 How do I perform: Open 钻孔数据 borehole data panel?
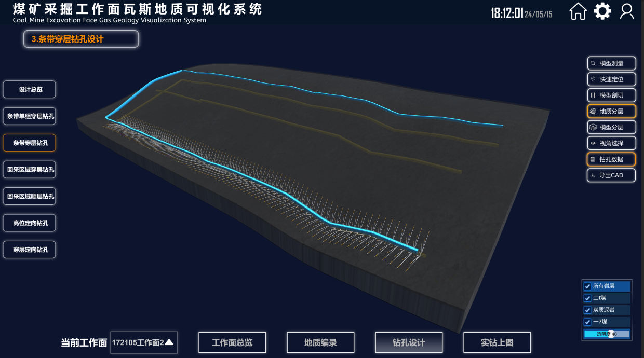pos(611,159)
